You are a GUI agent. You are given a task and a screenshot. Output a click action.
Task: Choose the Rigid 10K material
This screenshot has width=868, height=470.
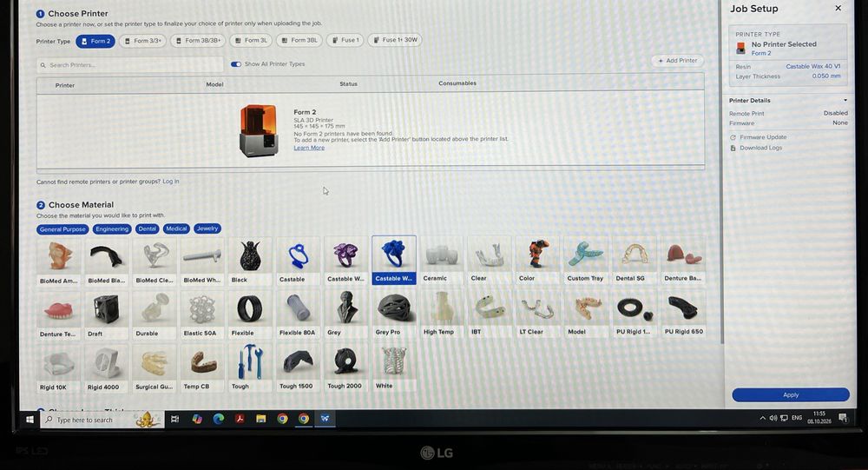coord(59,368)
